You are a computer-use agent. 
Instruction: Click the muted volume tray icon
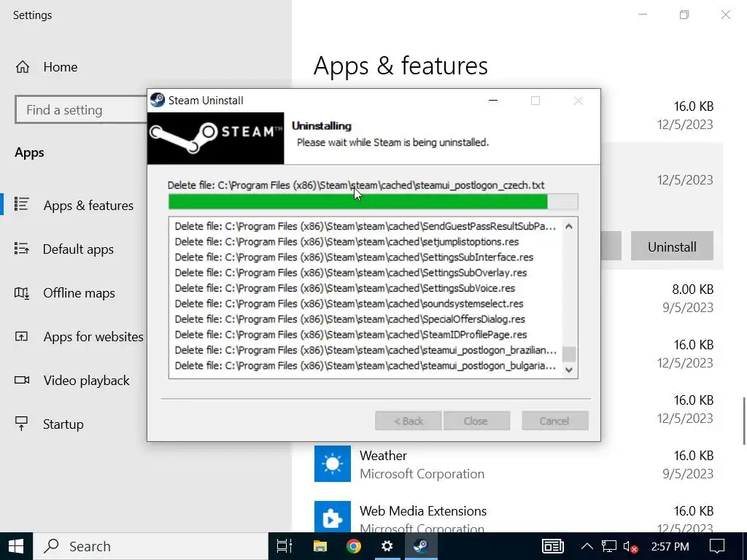point(630,547)
